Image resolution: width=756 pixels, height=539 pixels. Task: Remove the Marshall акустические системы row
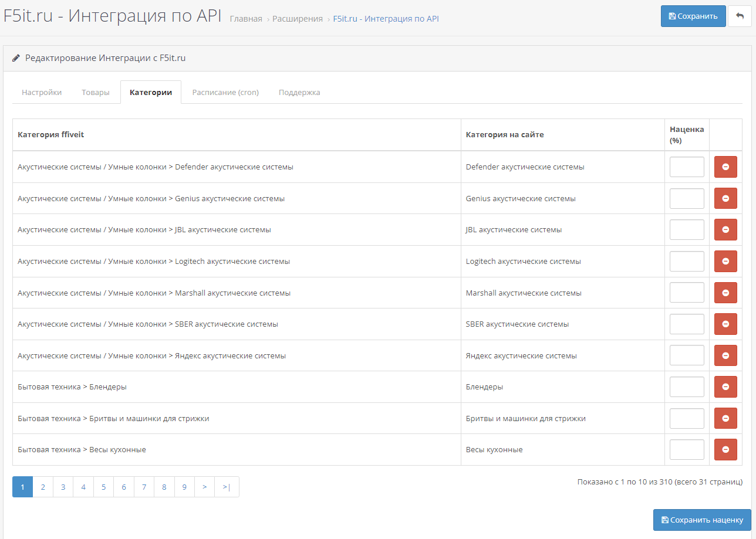[x=725, y=293]
